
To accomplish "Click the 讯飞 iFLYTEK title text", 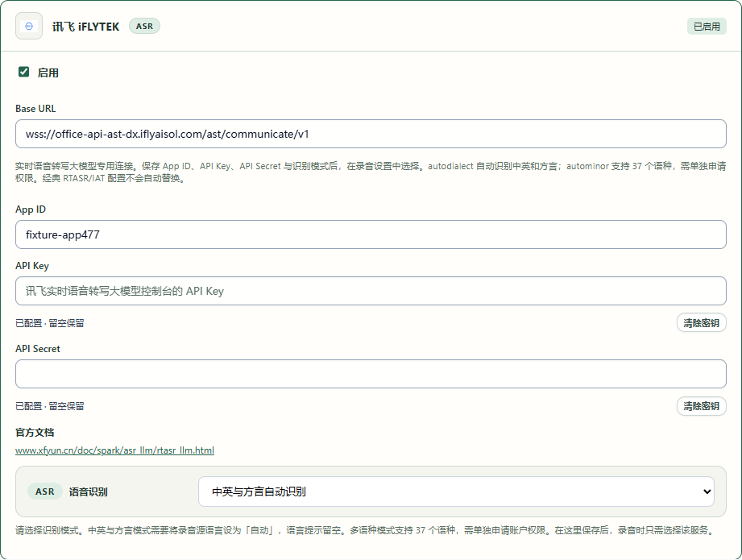I will point(85,27).
